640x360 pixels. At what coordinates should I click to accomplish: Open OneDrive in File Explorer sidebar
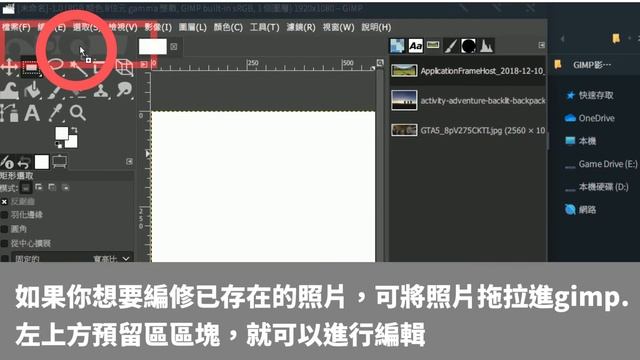tap(589, 118)
